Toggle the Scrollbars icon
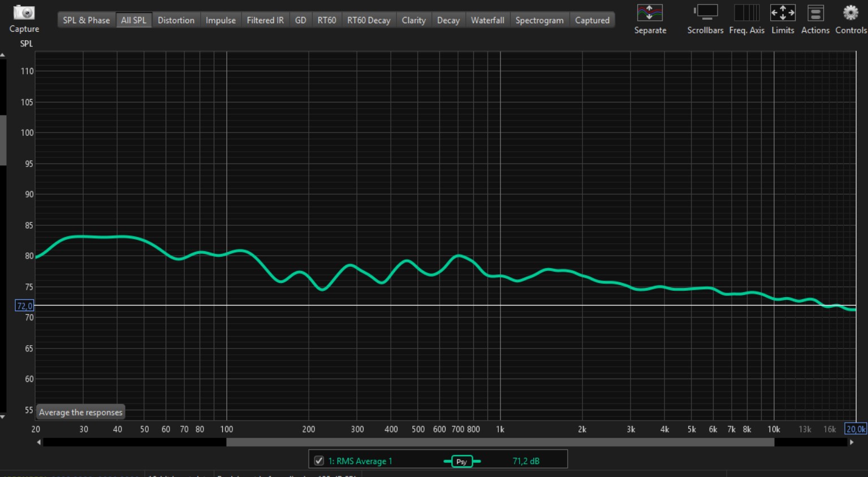 [705, 13]
